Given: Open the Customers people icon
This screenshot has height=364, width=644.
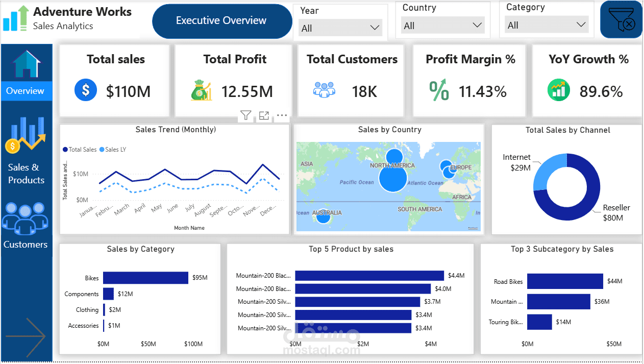Looking at the screenshot, I should 25,219.
